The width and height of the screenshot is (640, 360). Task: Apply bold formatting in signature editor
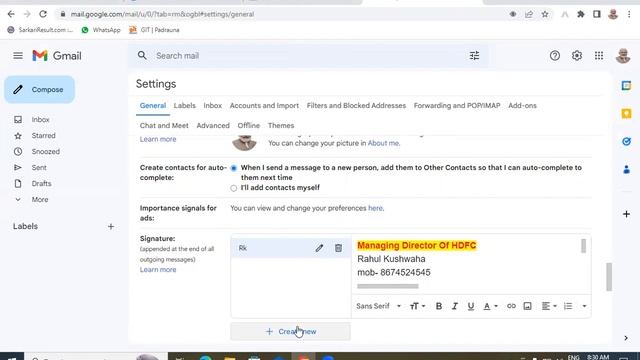point(439,306)
